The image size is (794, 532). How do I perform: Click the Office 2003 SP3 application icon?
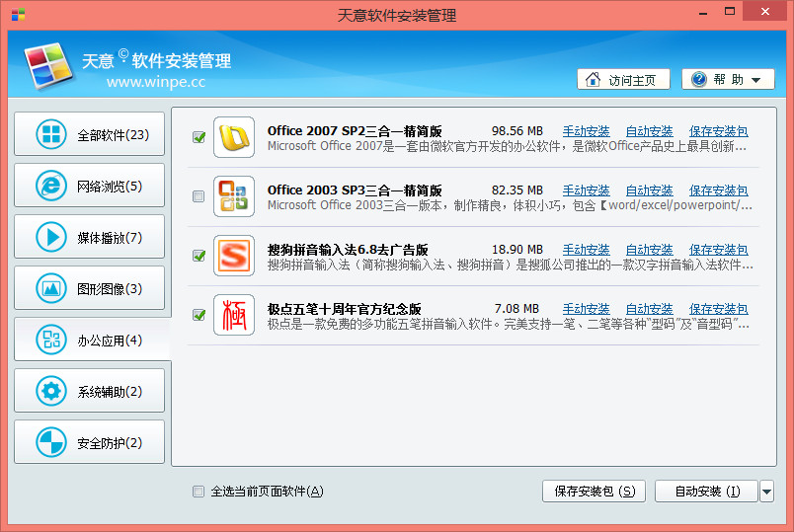pyautogui.click(x=233, y=196)
